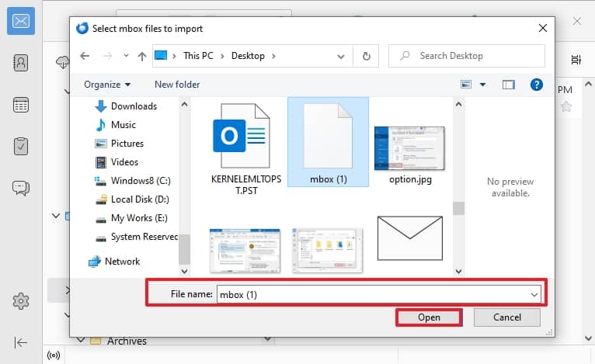Collapse the sidebar with the arrow icon
This screenshot has height=364, width=595.
pos(20,342)
